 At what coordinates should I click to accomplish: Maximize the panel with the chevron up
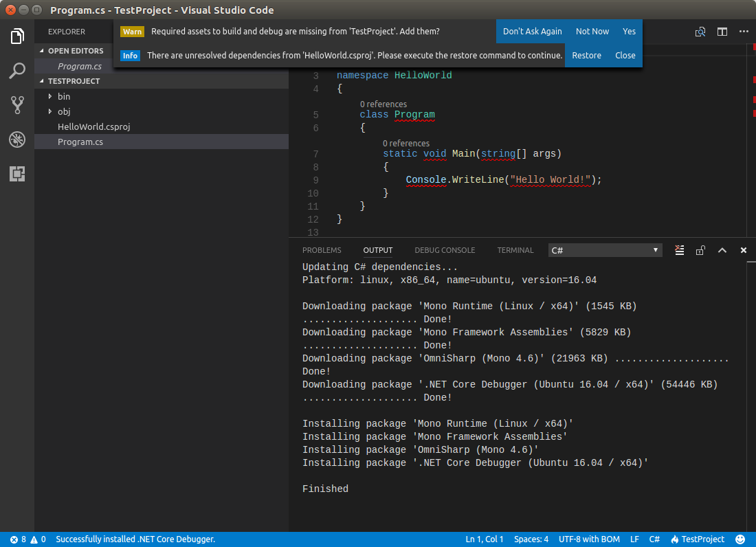coord(722,250)
